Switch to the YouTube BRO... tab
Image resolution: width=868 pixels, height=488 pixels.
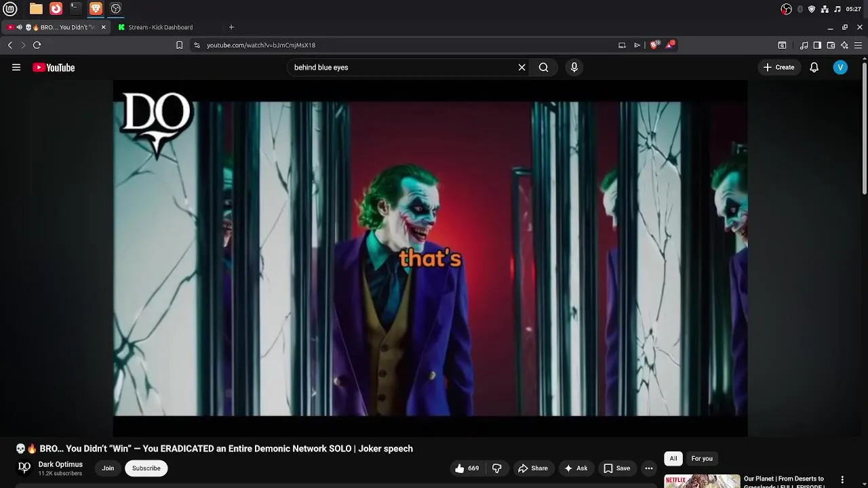pos(58,27)
